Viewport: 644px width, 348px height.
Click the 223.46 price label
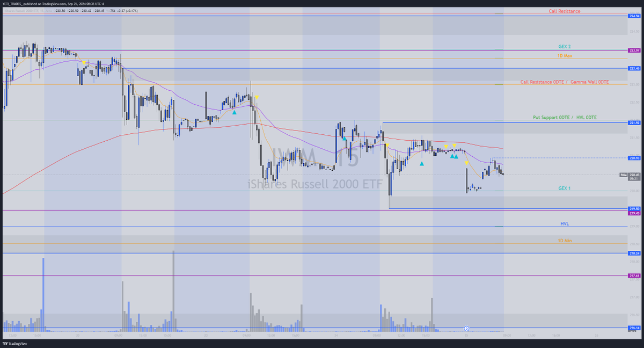634,68
